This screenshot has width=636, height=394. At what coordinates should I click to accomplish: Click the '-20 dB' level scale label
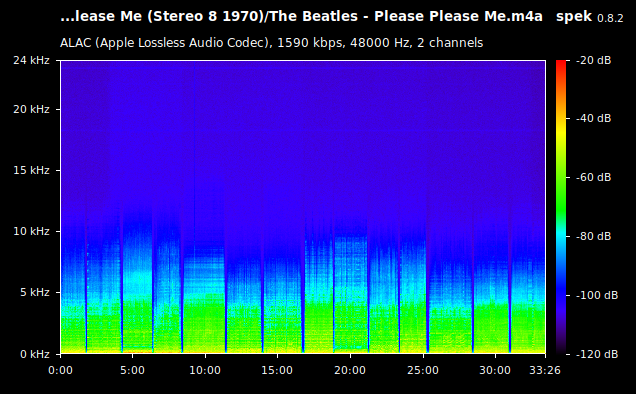[x=593, y=60]
